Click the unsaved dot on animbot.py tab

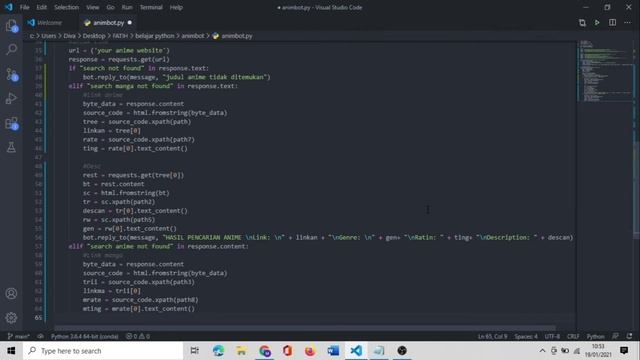130,23
